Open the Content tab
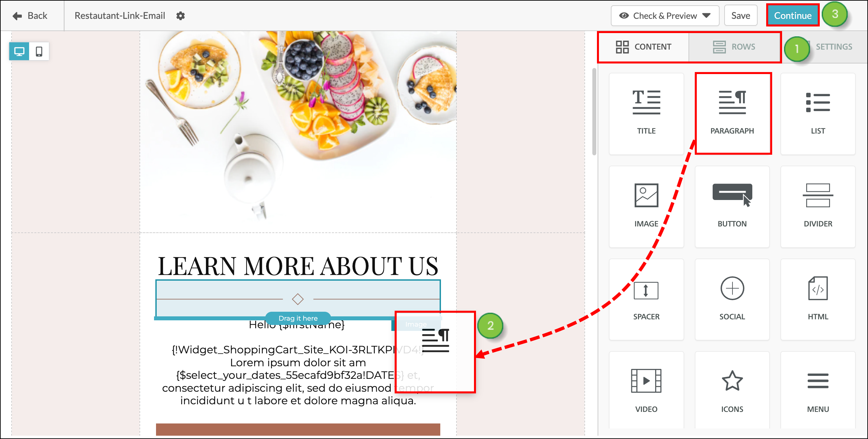 coord(644,47)
